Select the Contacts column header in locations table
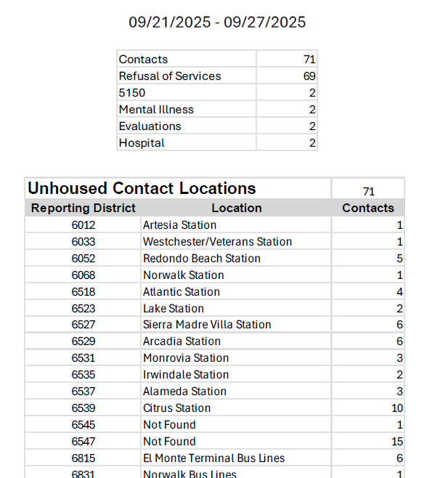The width and height of the screenshot is (448, 478). coord(368,208)
